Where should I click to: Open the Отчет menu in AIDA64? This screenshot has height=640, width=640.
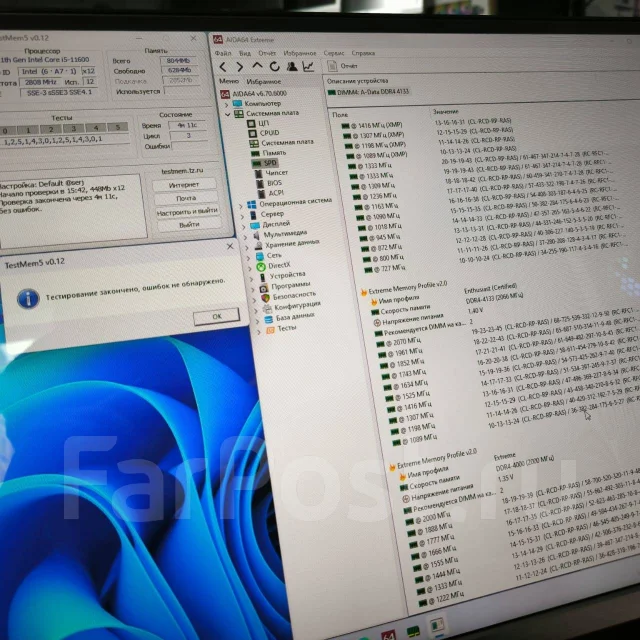(267, 53)
